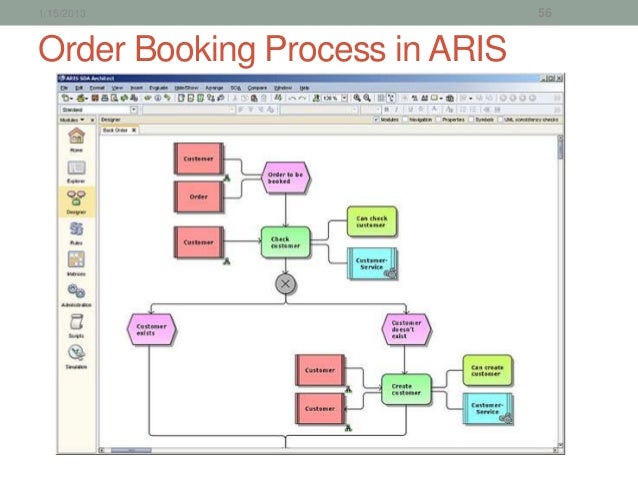Screen dimensions: 638x479
Task: Toggle the Symbols checkbox
Action: (x=471, y=120)
